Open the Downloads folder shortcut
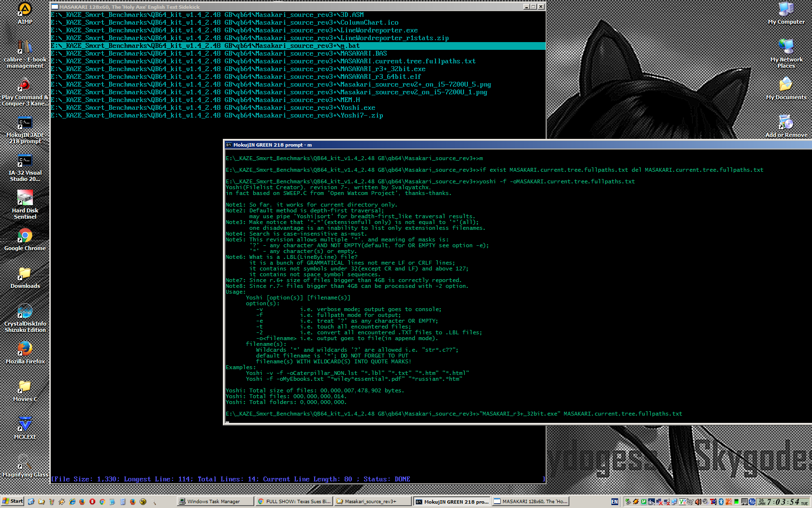This screenshot has width=812, height=508. pyautogui.click(x=25, y=277)
